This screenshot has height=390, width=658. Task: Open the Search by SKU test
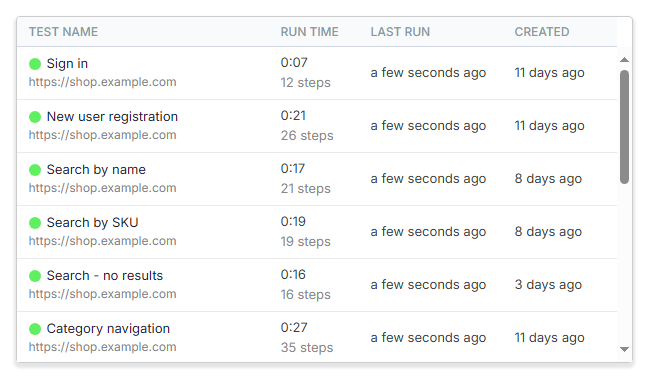click(x=92, y=222)
